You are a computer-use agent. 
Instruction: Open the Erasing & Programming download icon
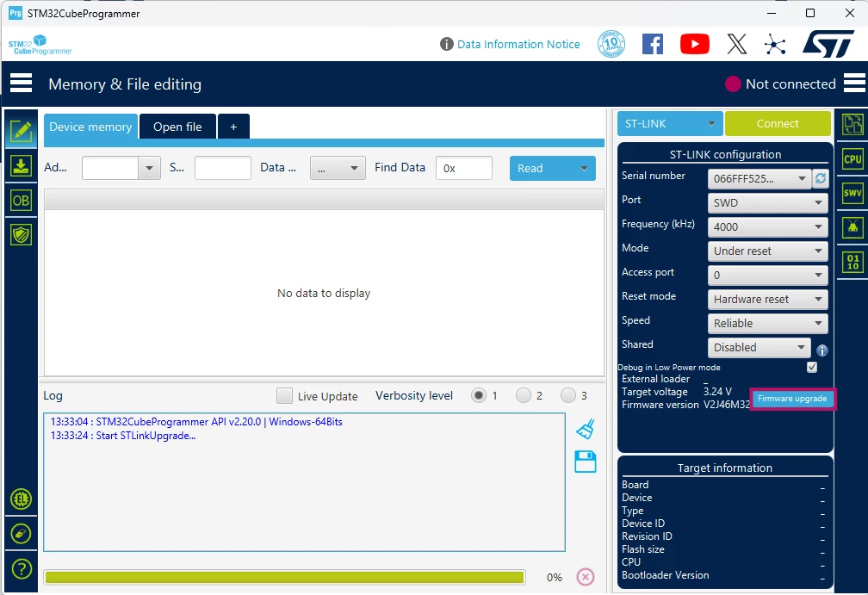click(x=21, y=166)
